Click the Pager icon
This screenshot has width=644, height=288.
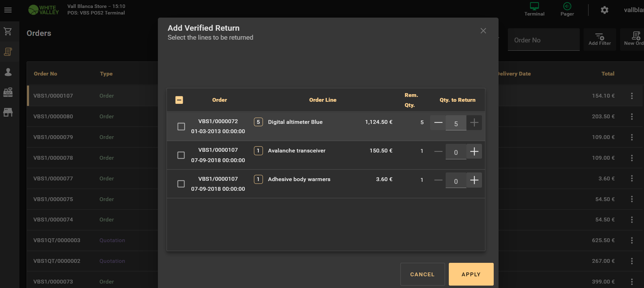[x=567, y=9]
